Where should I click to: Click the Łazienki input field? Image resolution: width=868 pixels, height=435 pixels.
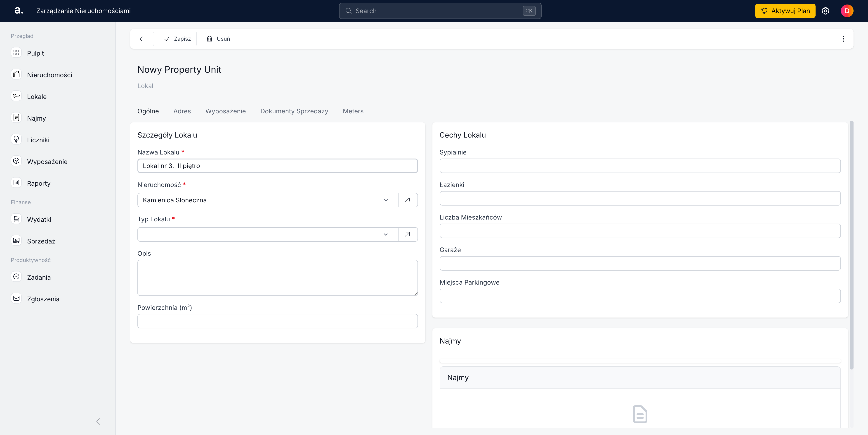(640, 198)
